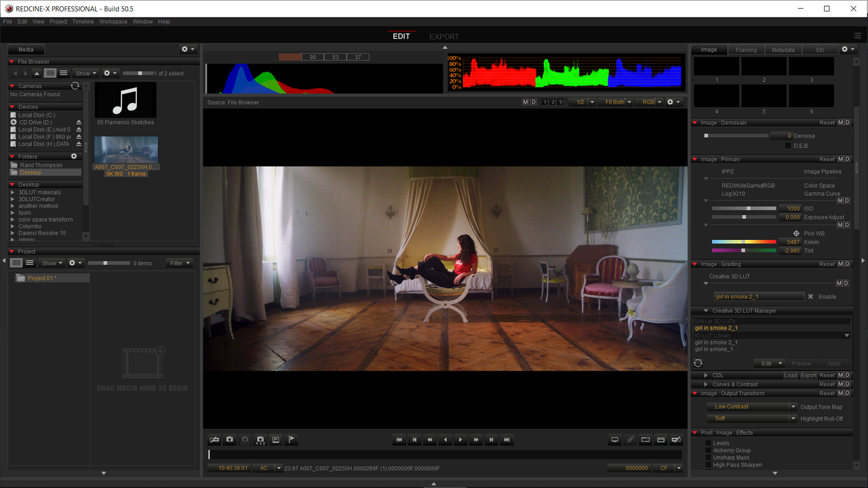Open the Workspace menu
Screen dimensions: 868x488
113,22
